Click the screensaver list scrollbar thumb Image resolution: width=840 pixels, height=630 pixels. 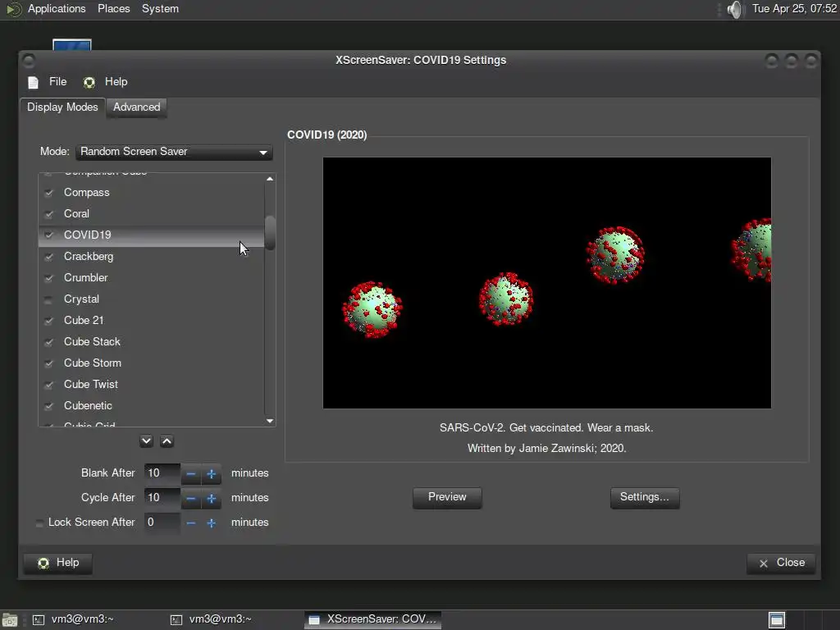pyautogui.click(x=270, y=232)
